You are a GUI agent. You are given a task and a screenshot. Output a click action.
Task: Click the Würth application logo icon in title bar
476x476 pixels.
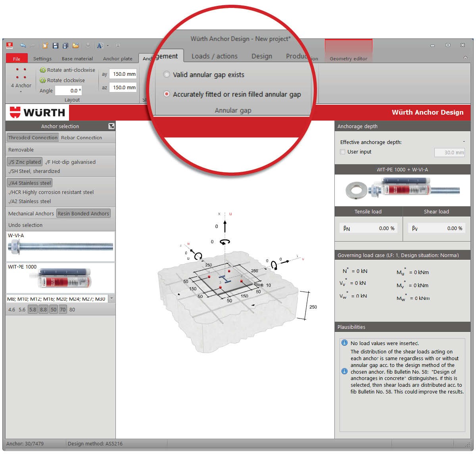coord(10,45)
